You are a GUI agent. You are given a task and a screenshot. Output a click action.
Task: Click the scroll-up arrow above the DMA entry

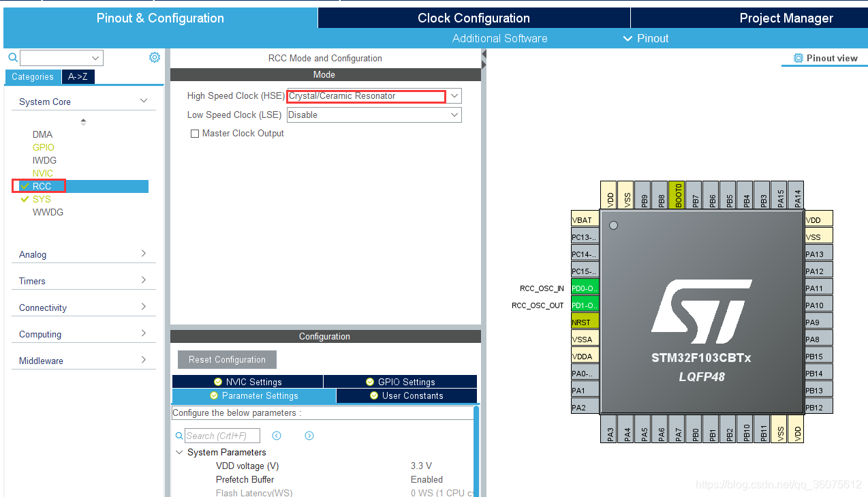point(84,121)
